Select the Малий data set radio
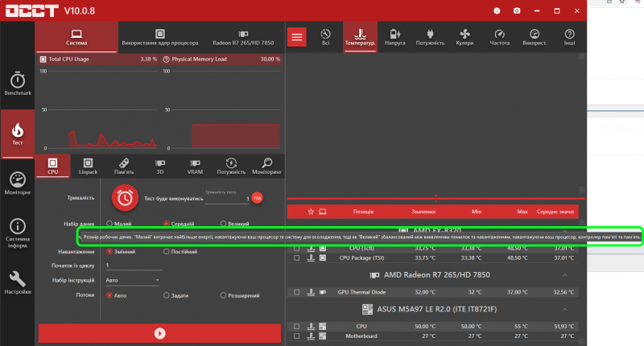 pos(109,223)
